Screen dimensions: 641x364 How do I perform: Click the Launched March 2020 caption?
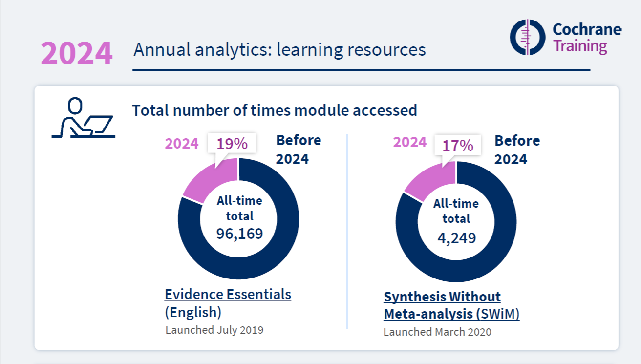[437, 332]
